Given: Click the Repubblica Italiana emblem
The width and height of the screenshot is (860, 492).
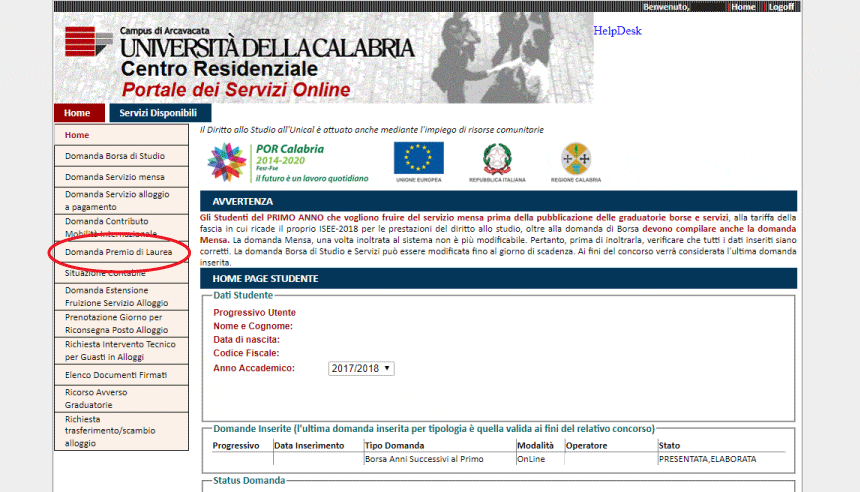Looking at the screenshot, I should point(497,162).
